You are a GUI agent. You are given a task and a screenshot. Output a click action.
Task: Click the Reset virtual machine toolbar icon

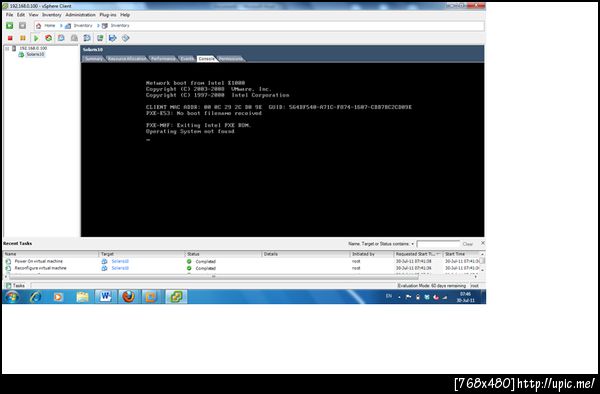click(x=48, y=38)
